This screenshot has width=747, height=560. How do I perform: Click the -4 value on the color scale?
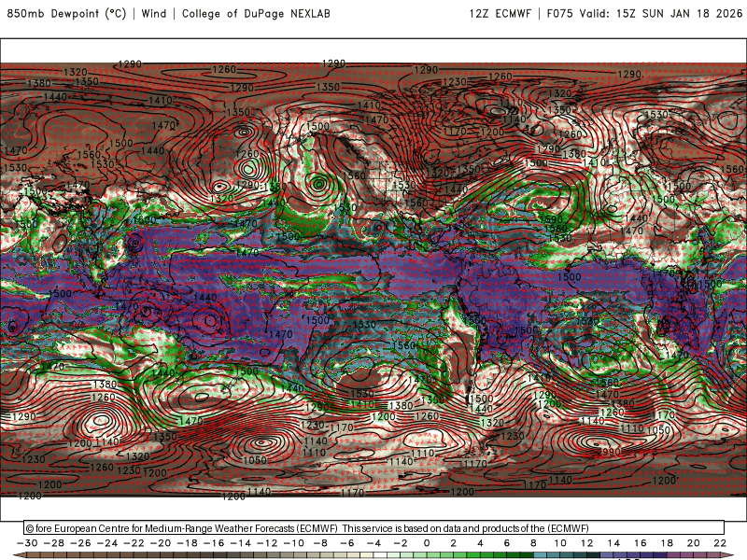[x=374, y=543]
